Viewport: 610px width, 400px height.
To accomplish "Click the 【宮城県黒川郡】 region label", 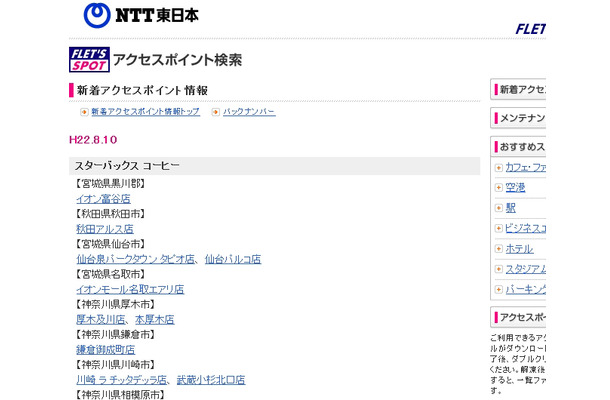I will pyautogui.click(x=110, y=184).
